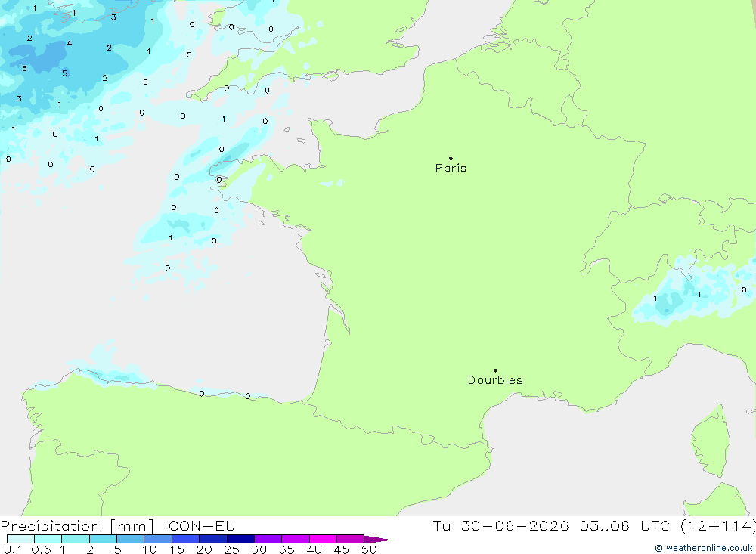Image resolution: width=756 pixels, height=554 pixels.
Task: Click the '(12+114)' forecast offset text
Action: pos(718,526)
